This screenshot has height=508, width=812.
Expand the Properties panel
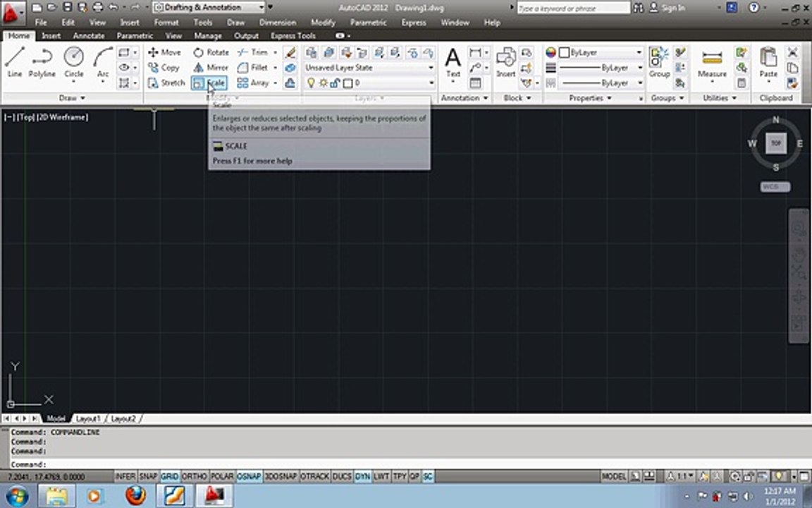[x=591, y=98]
